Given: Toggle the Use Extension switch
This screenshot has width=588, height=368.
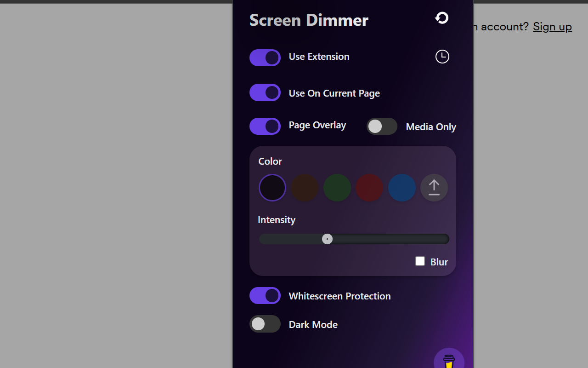Looking at the screenshot, I should (x=265, y=57).
